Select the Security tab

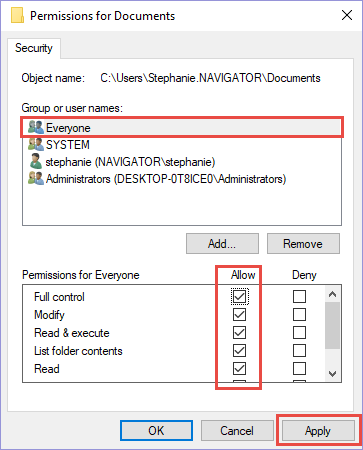pyautogui.click(x=34, y=48)
